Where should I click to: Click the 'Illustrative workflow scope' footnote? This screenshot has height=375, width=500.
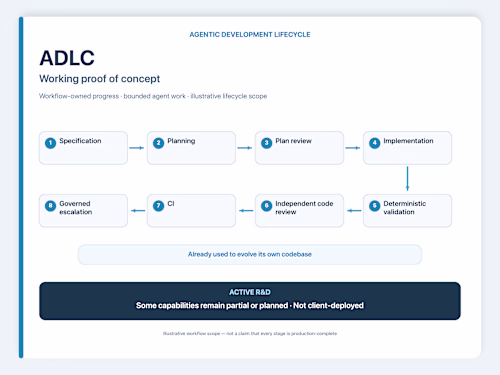tap(250, 333)
